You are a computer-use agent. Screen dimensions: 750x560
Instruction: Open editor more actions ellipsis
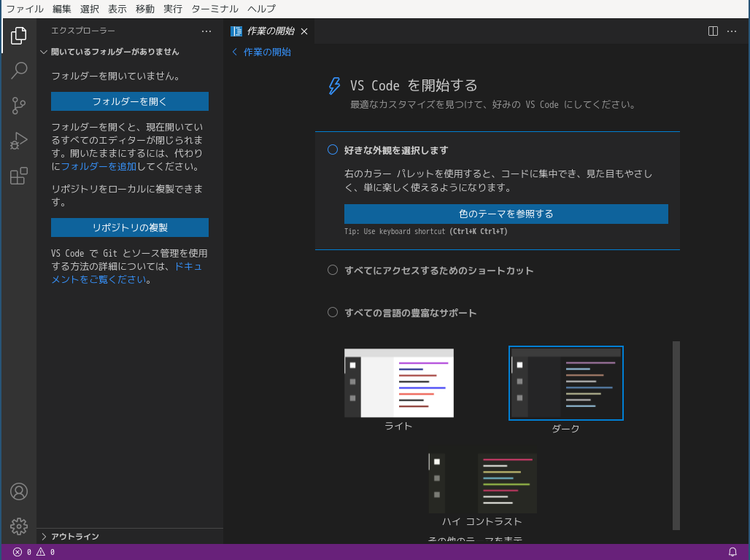pos(732,31)
